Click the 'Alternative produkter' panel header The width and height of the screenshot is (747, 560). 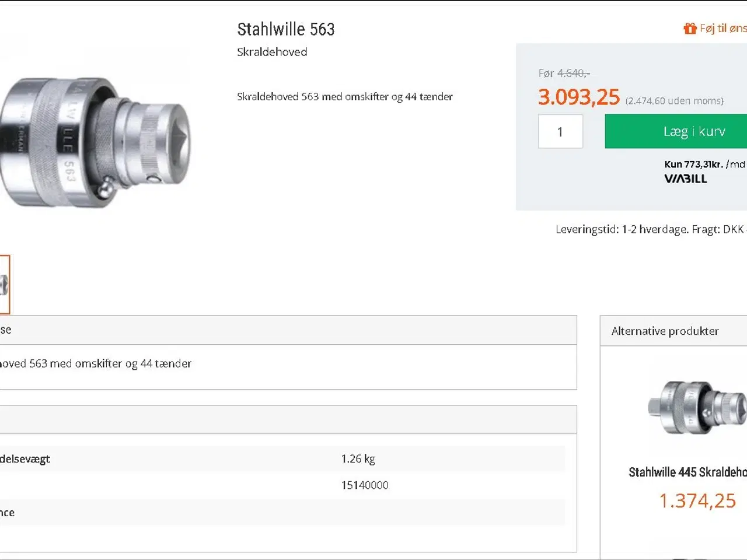pyautogui.click(x=665, y=331)
